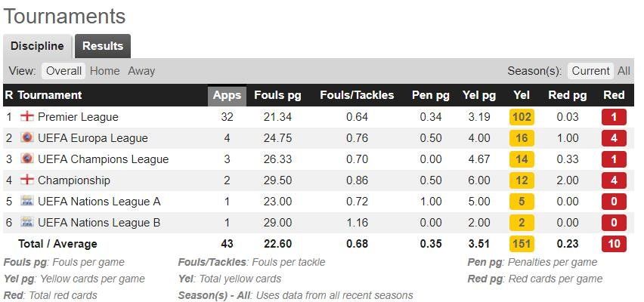
Task: Show All seasons data
Action: (624, 71)
